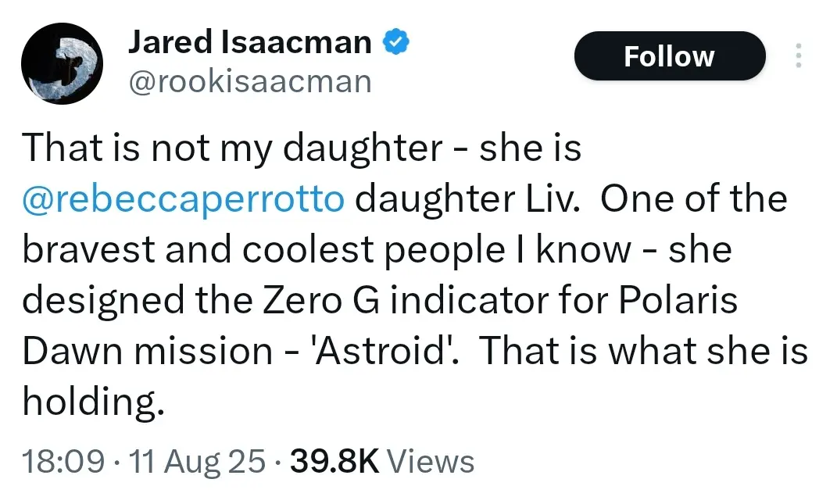The width and height of the screenshot is (837, 504).
Task: Click the @rookisaacman handle
Action: 249,80
